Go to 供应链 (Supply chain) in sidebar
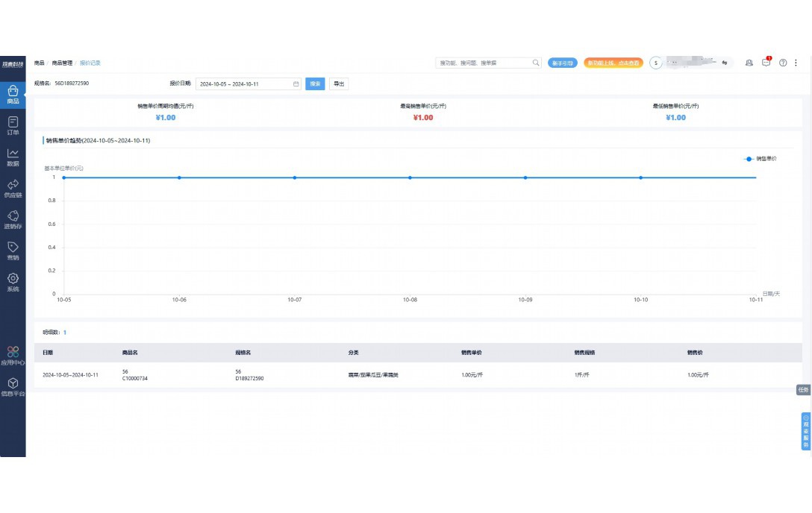This screenshot has height=513, width=812. tap(13, 188)
